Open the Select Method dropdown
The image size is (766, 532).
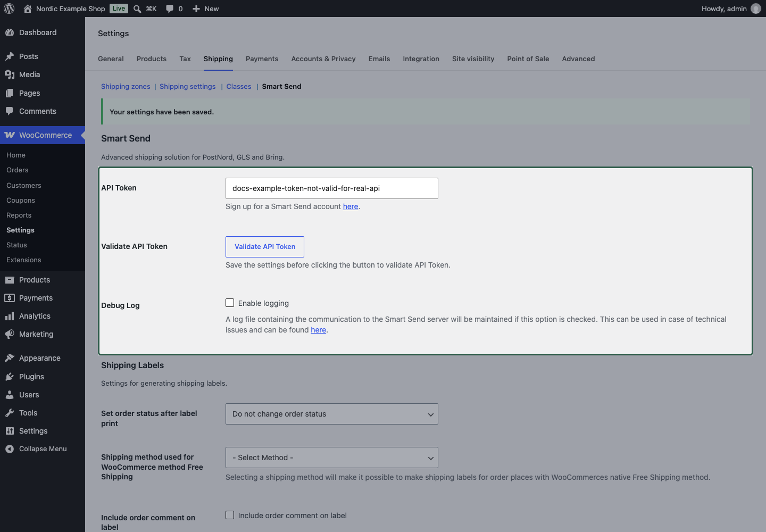pos(332,458)
